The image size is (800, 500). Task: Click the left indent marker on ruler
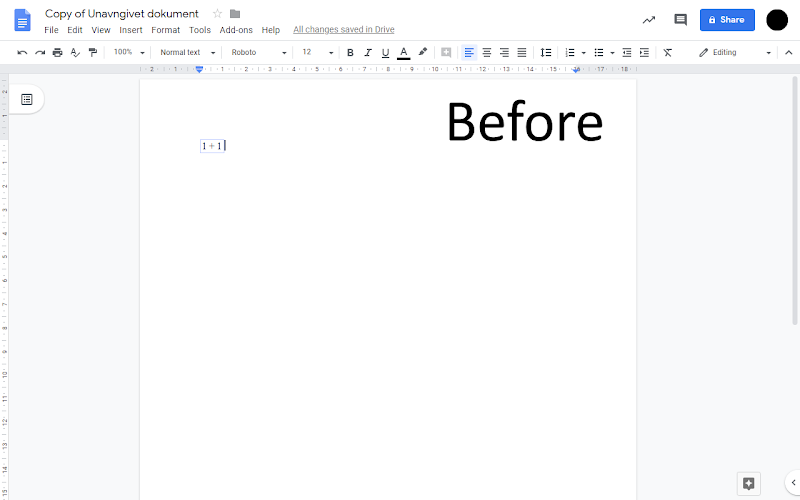point(199,69)
